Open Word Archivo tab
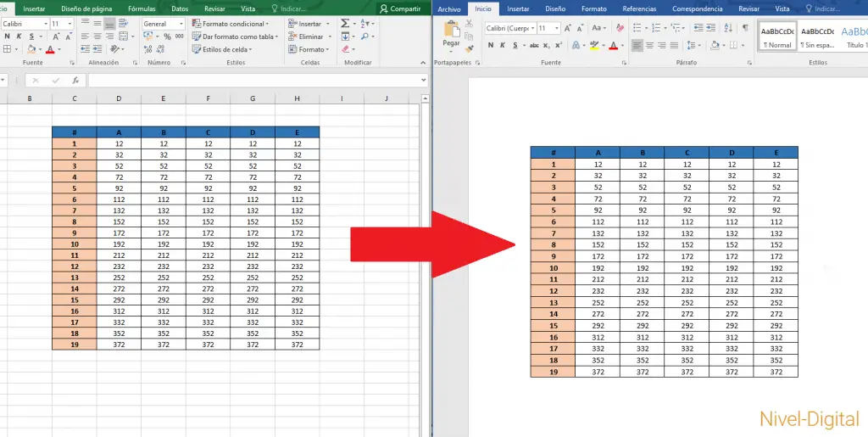Screen dimensions: 868x437 pyautogui.click(x=449, y=9)
